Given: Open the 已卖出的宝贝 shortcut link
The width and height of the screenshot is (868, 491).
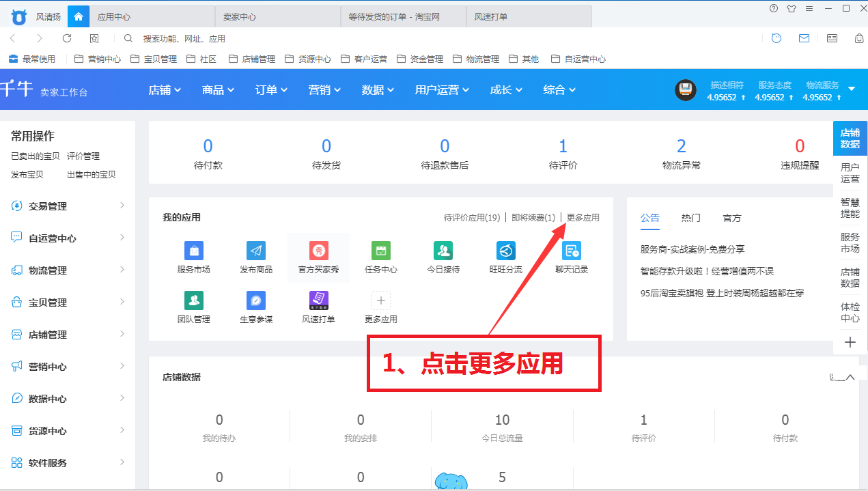Looking at the screenshot, I should click(x=35, y=156).
